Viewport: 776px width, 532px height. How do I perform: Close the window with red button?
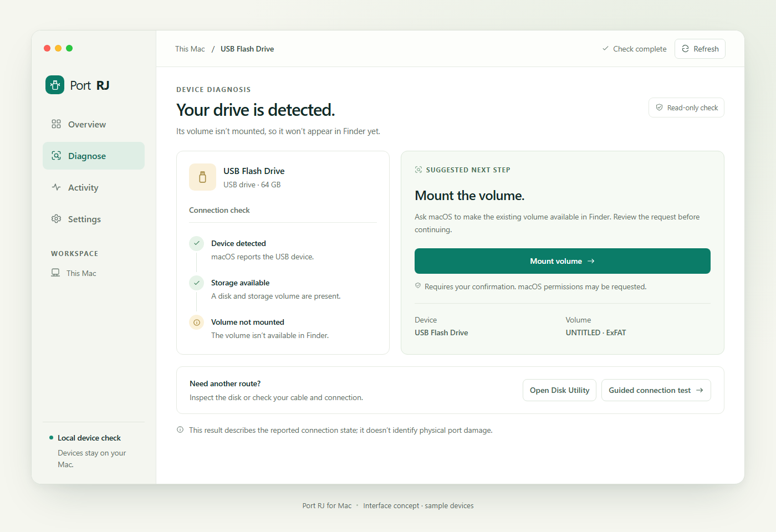[47, 48]
